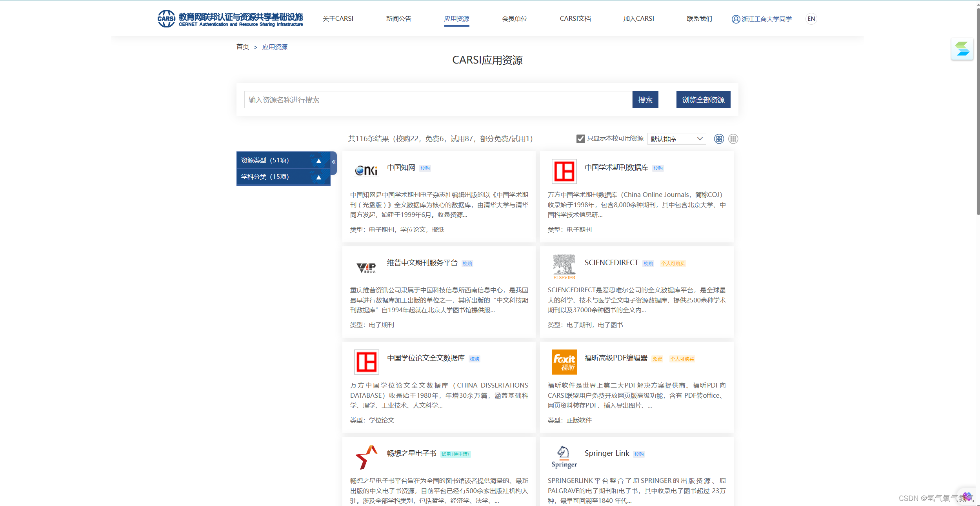The image size is (980, 506).
Task: Switch to large card grid view
Action: click(719, 139)
